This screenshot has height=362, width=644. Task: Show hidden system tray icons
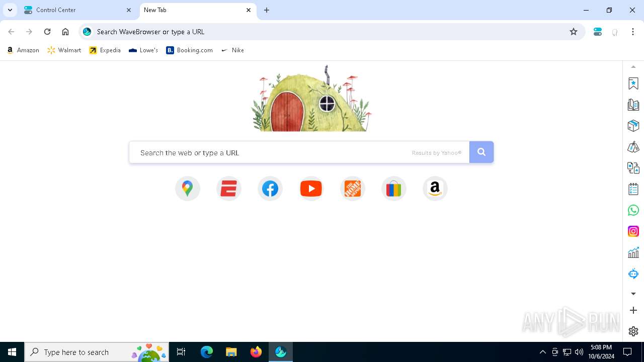click(543, 352)
